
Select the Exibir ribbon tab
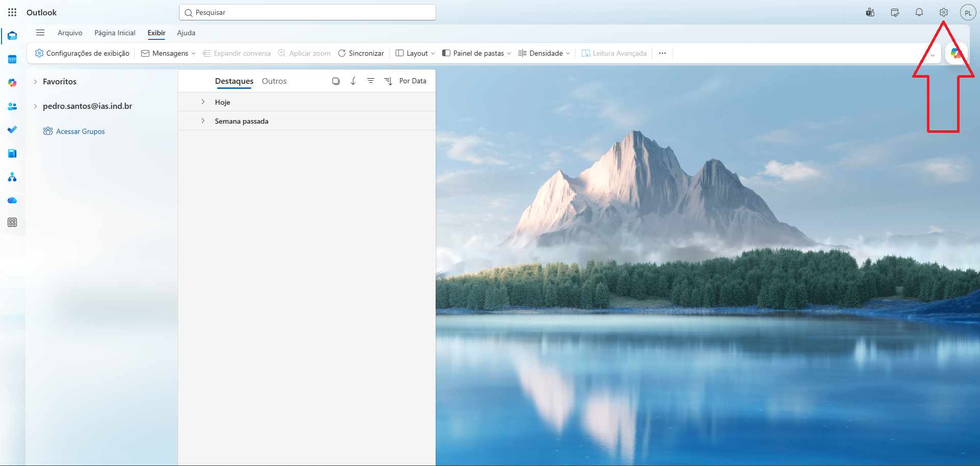(x=156, y=33)
